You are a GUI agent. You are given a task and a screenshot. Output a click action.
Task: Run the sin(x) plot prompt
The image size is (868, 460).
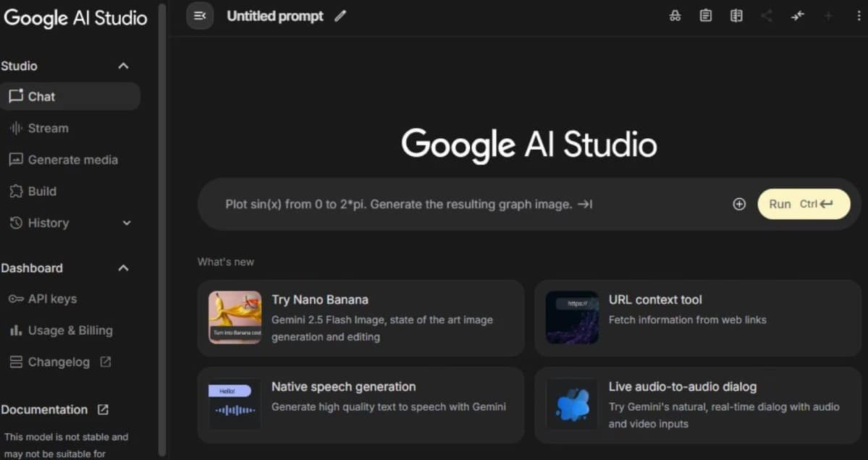[804, 204]
